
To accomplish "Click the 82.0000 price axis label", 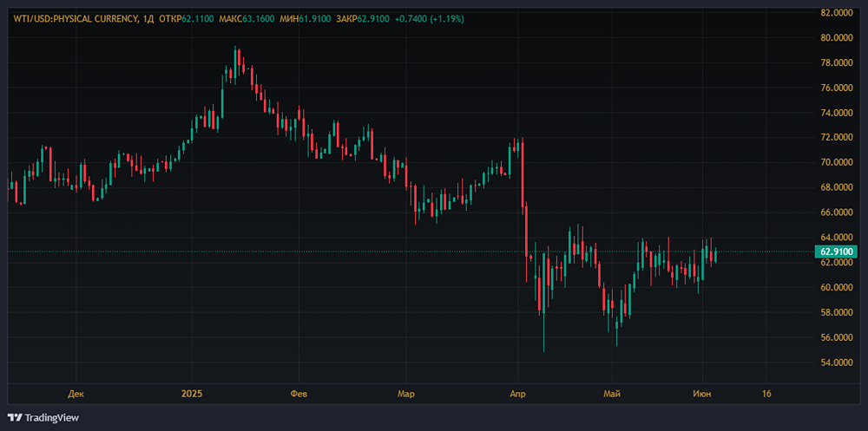I will [x=836, y=13].
